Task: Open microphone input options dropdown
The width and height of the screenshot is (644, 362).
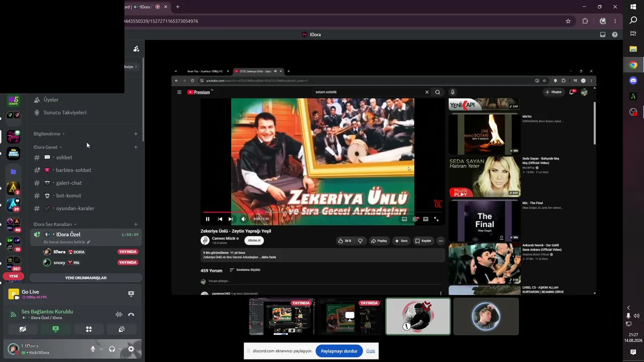Action: tap(101, 349)
